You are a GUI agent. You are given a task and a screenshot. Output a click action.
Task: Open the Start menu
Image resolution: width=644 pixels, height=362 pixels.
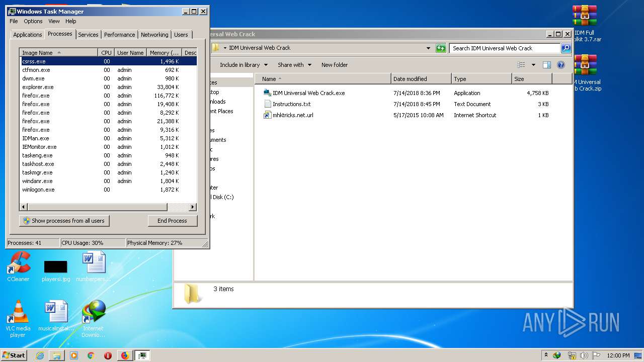point(14,355)
